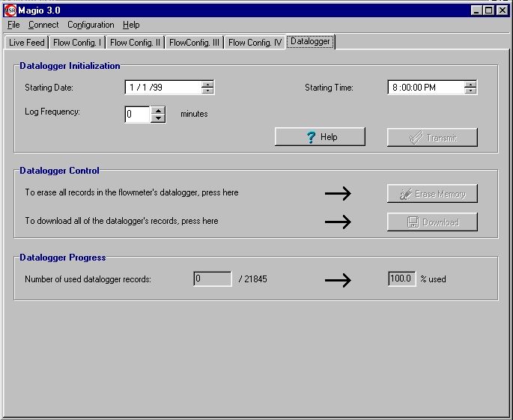Image resolution: width=513 pixels, height=420 pixels.
Task: Click the 'Starting Time:' label
Action: (329, 88)
